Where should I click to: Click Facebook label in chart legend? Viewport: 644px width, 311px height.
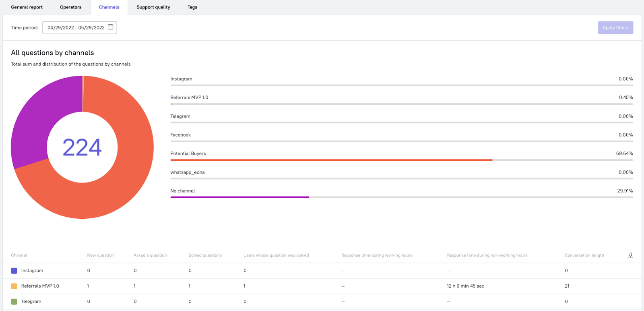(x=180, y=135)
